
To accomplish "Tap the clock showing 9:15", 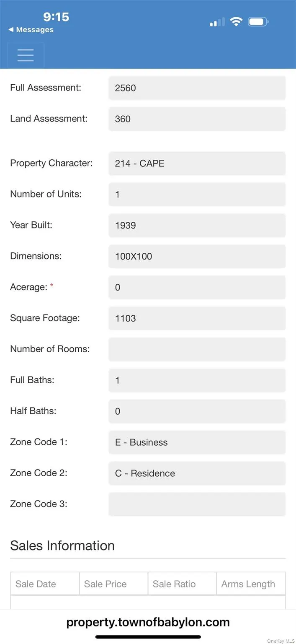I will pyautogui.click(x=56, y=17).
